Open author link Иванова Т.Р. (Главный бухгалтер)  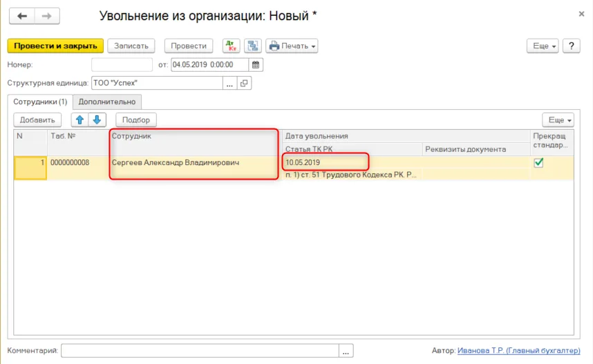[x=518, y=350]
